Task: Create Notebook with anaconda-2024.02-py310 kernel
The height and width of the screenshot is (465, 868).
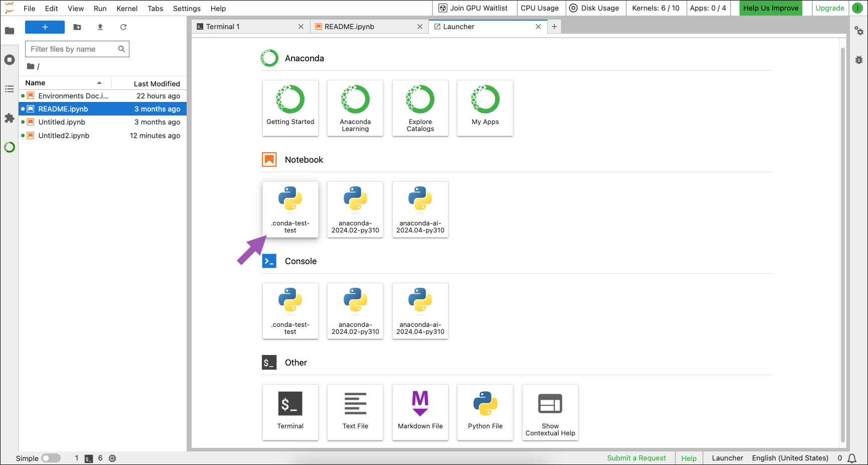Action: 355,209
